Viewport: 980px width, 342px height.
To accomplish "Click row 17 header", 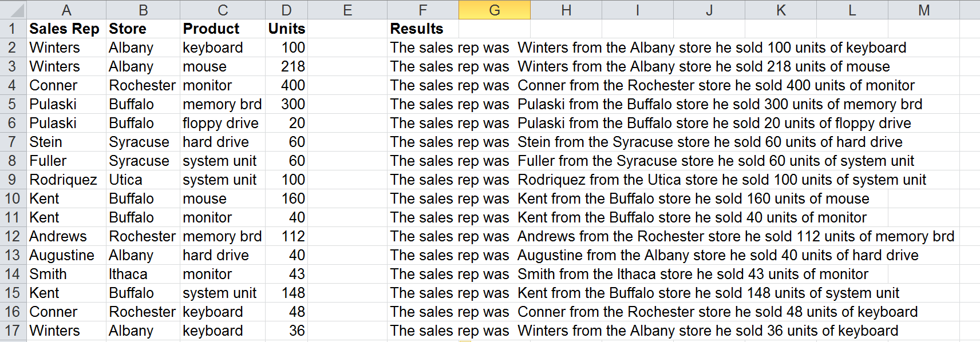I will coord(13,331).
